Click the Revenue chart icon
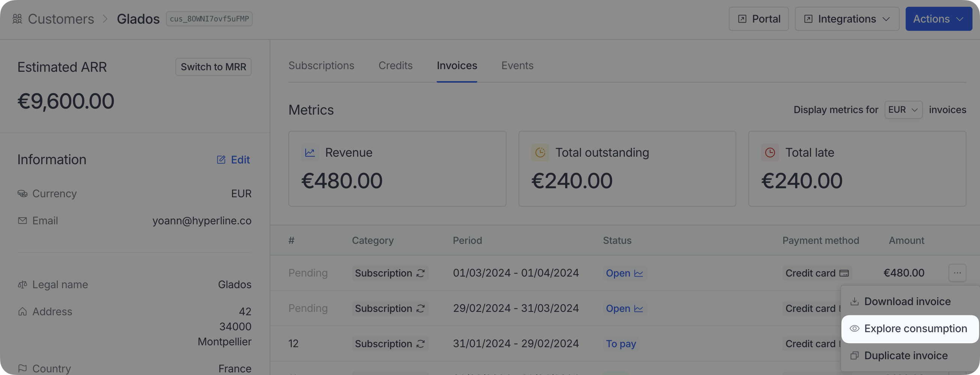Screen dimensions: 980x375 click(x=310, y=153)
